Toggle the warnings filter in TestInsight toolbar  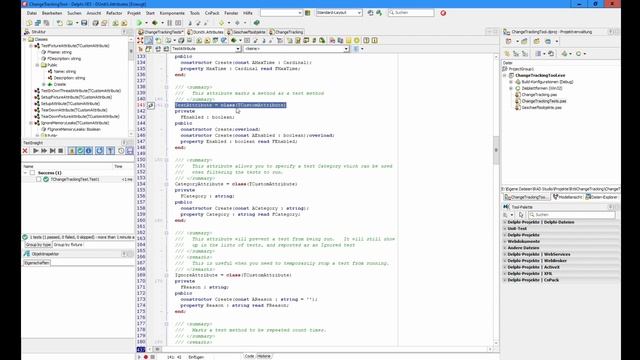71,151
